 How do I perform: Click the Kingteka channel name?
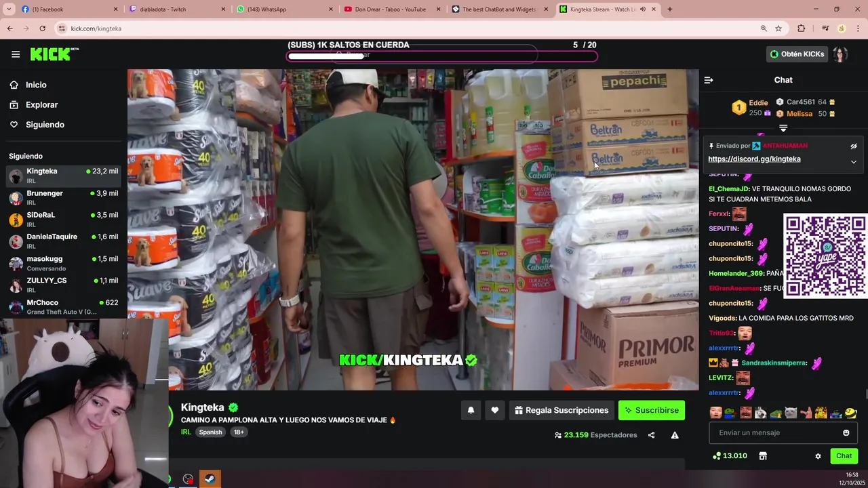point(202,407)
